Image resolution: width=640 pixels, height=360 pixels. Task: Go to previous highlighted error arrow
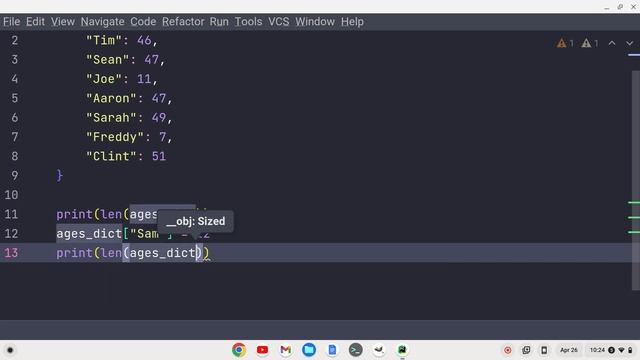(612, 43)
